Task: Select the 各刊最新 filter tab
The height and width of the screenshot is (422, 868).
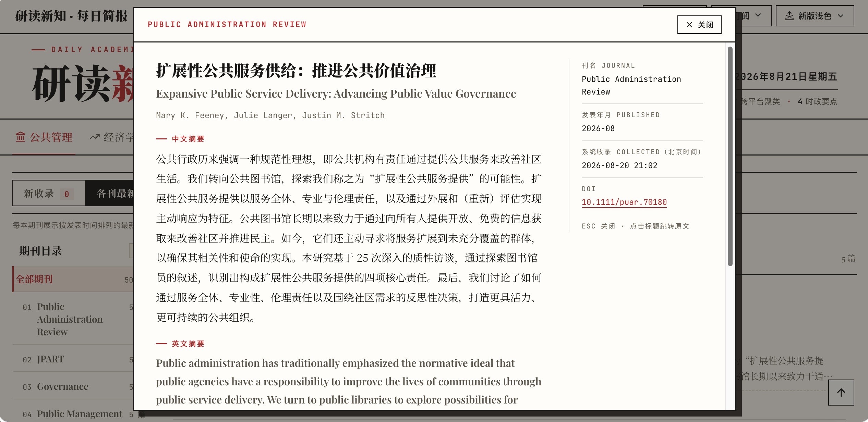Action: point(110,194)
